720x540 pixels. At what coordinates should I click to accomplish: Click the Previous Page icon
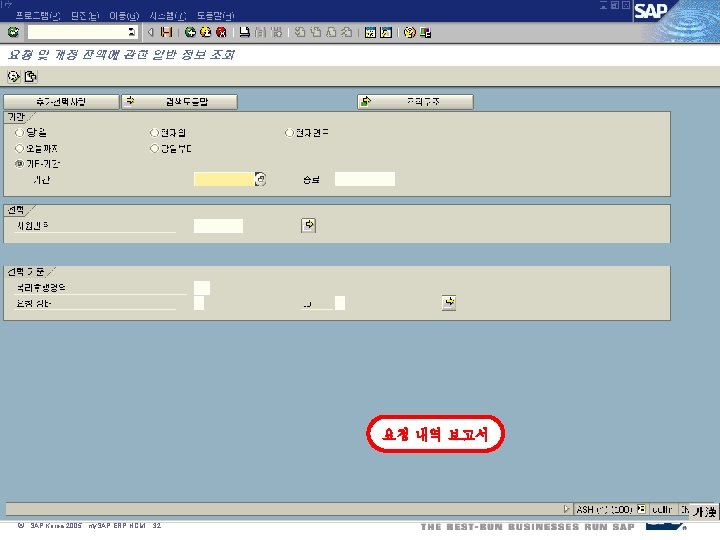tap(315, 32)
